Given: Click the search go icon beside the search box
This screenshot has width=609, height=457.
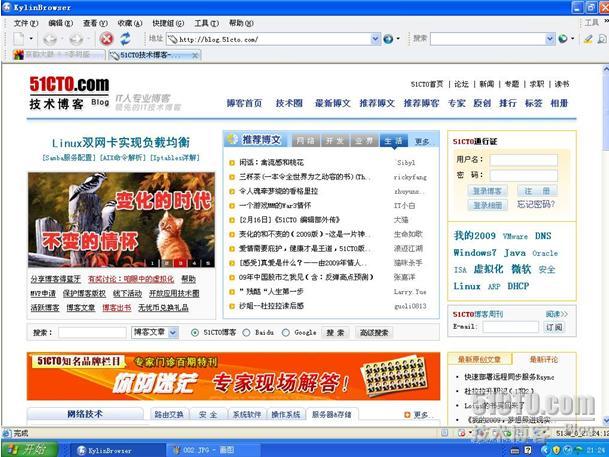Looking at the screenshot, I should [563, 39].
